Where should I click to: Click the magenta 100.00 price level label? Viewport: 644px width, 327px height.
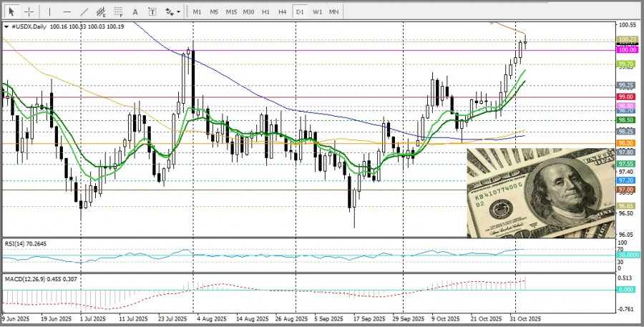[x=627, y=50]
